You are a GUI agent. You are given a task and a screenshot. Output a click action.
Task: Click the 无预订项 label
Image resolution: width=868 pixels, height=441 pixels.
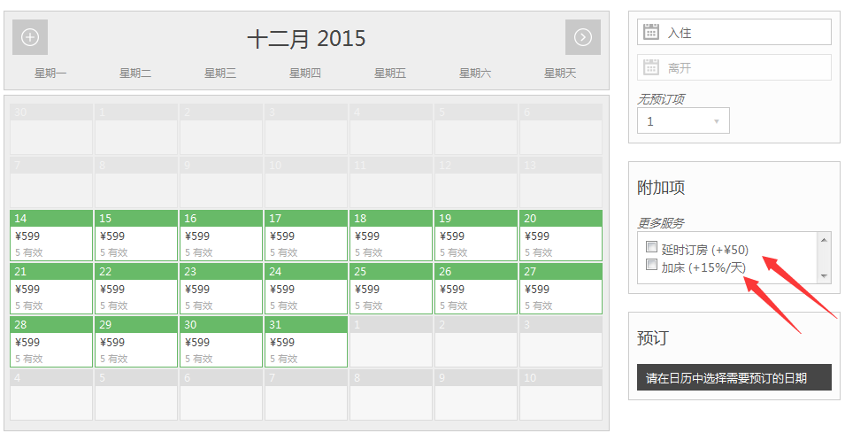(x=660, y=99)
